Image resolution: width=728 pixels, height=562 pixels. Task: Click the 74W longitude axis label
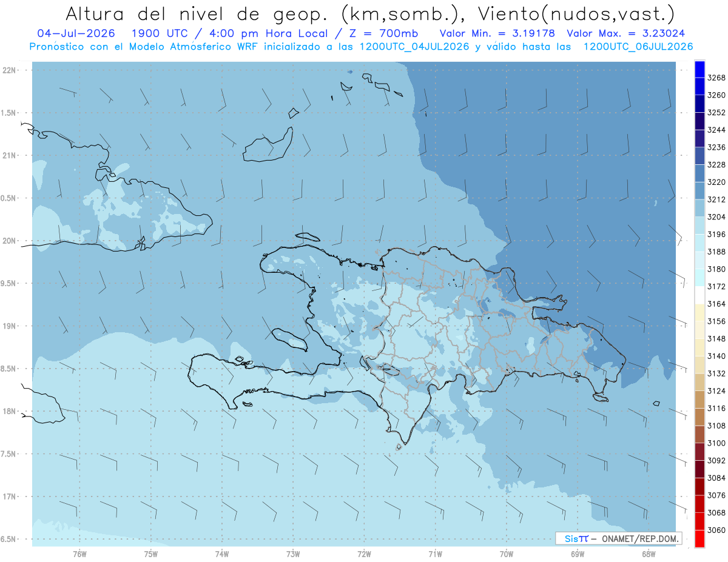pos(221,554)
